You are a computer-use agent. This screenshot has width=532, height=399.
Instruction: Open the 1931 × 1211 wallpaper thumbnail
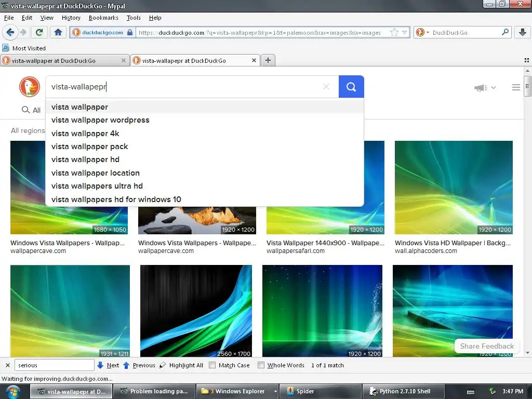pyautogui.click(x=70, y=311)
